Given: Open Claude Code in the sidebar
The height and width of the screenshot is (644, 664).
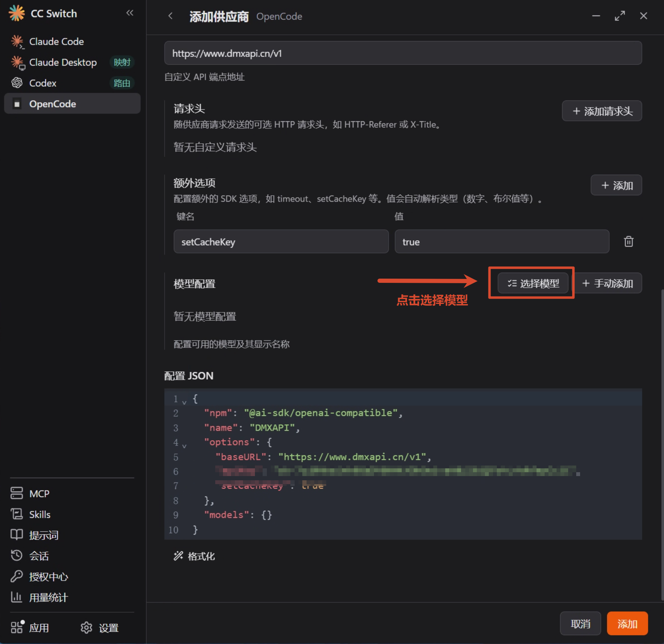Looking at the screenshot, I should click(x=72, y=41).
